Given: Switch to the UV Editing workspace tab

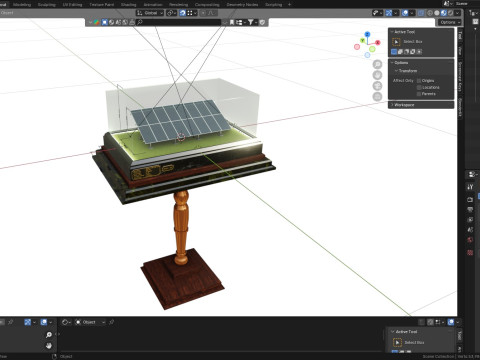Looking at the screenshot, I should pos(72,5).
